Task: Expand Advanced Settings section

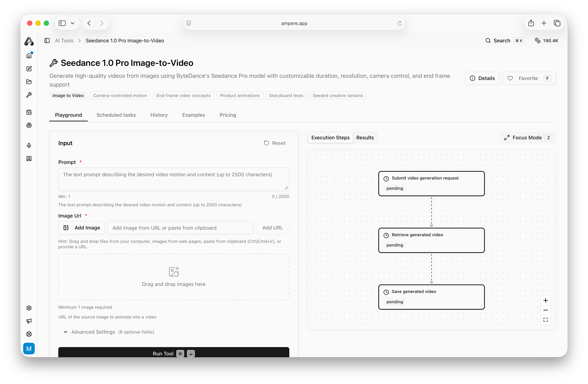Action: (109, 332)
